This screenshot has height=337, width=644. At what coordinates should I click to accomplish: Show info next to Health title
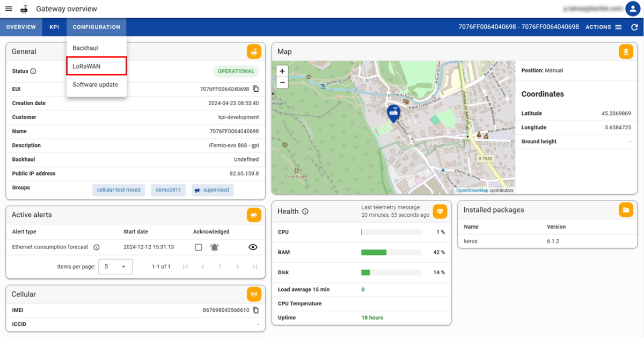[x=305, y=211]
